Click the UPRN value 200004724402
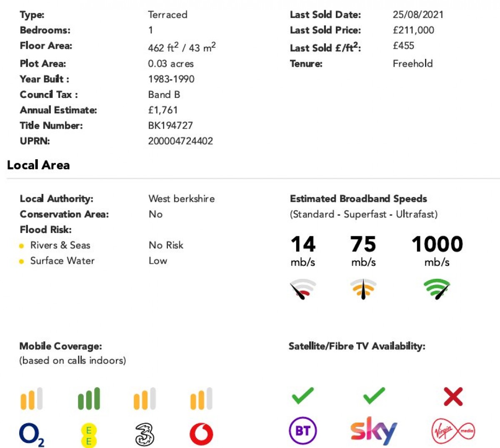 [x=180, y=141]
